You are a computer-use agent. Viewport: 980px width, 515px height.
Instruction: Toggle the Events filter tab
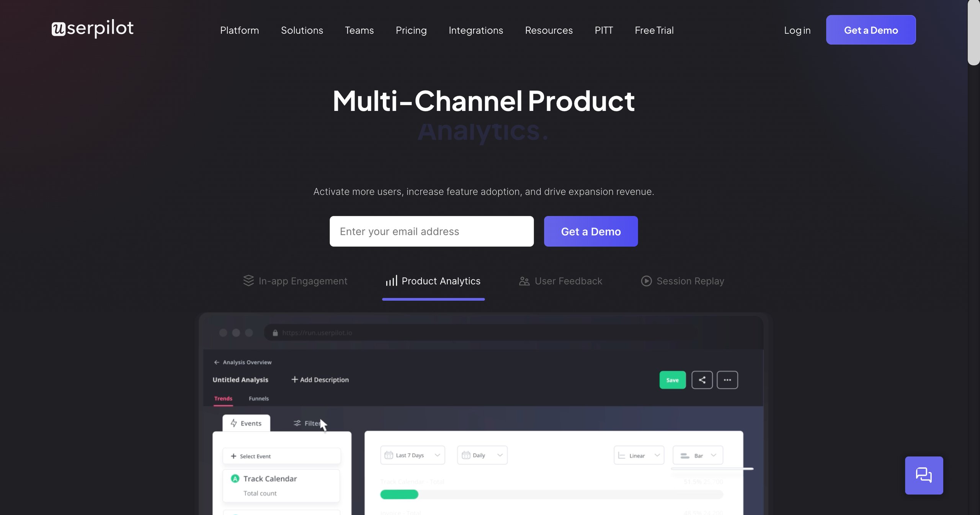click(x=247, y=423)
